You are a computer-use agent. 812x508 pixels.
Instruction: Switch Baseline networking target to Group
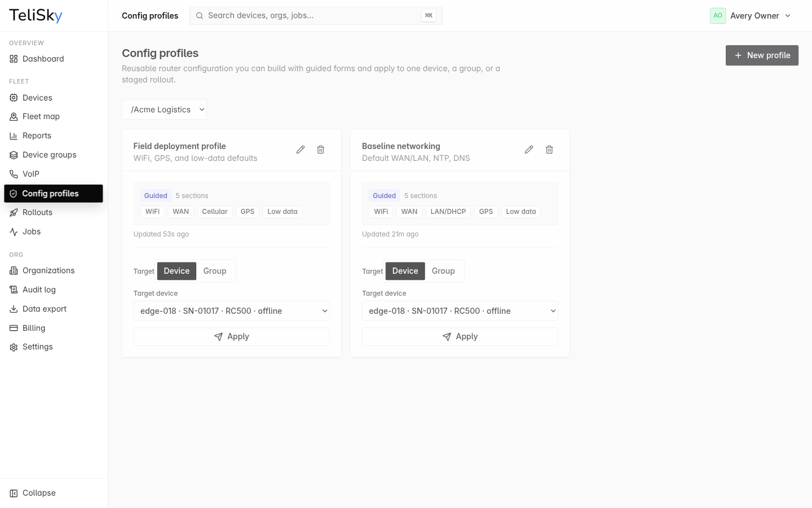point(443,271)
